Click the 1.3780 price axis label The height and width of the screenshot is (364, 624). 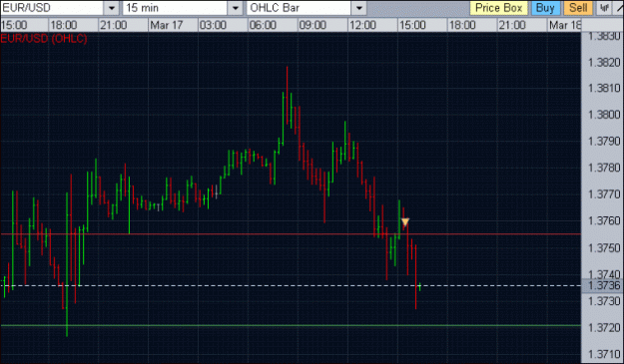click(604, 168)
